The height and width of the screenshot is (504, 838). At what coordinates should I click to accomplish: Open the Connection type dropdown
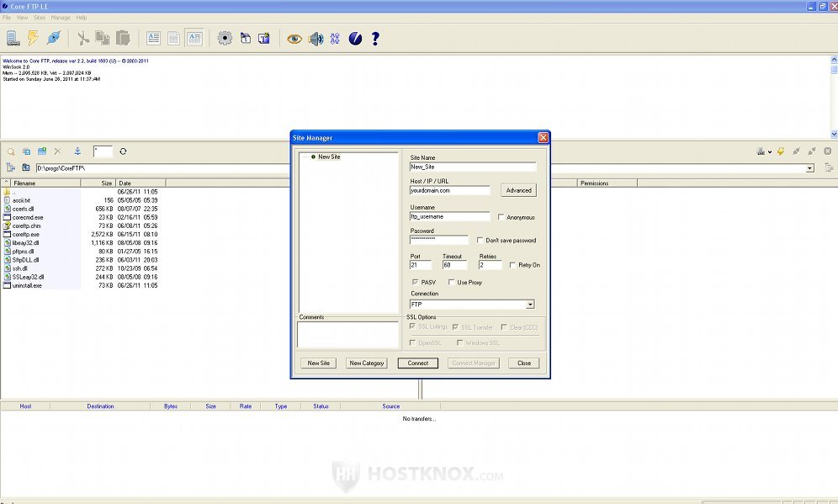[529, 304]
